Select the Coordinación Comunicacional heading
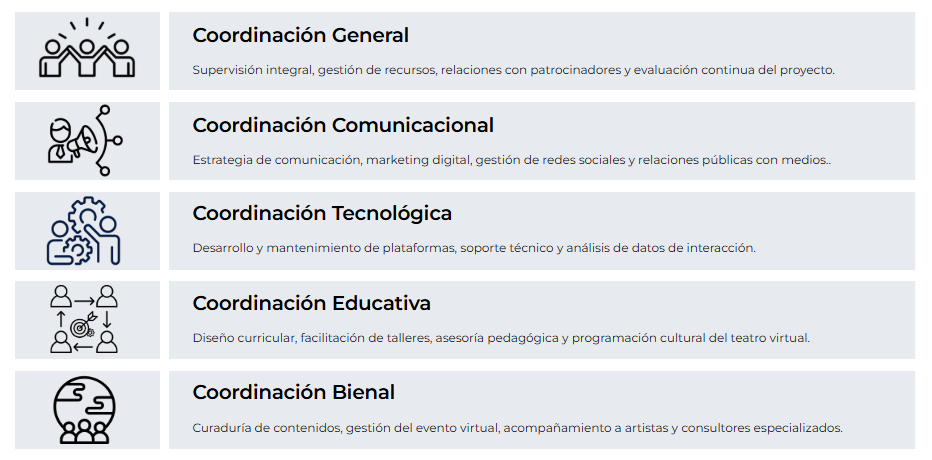932x460 pixels. 343,125
